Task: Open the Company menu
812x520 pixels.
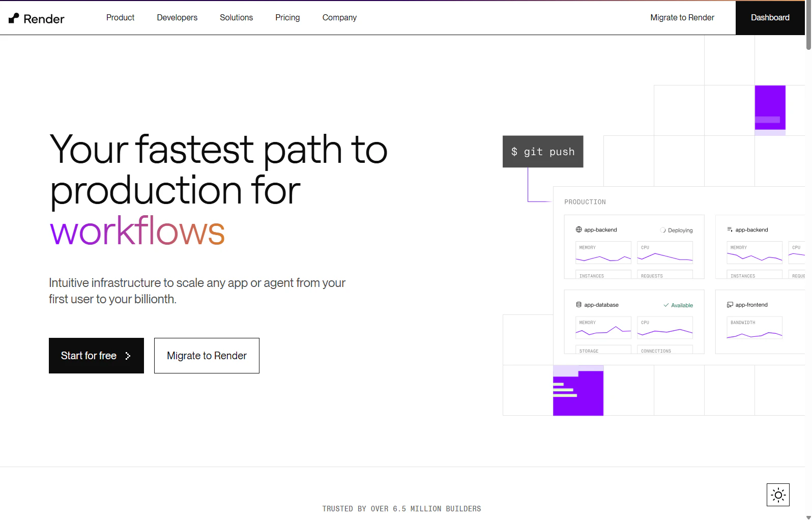Action: point(339,17)
